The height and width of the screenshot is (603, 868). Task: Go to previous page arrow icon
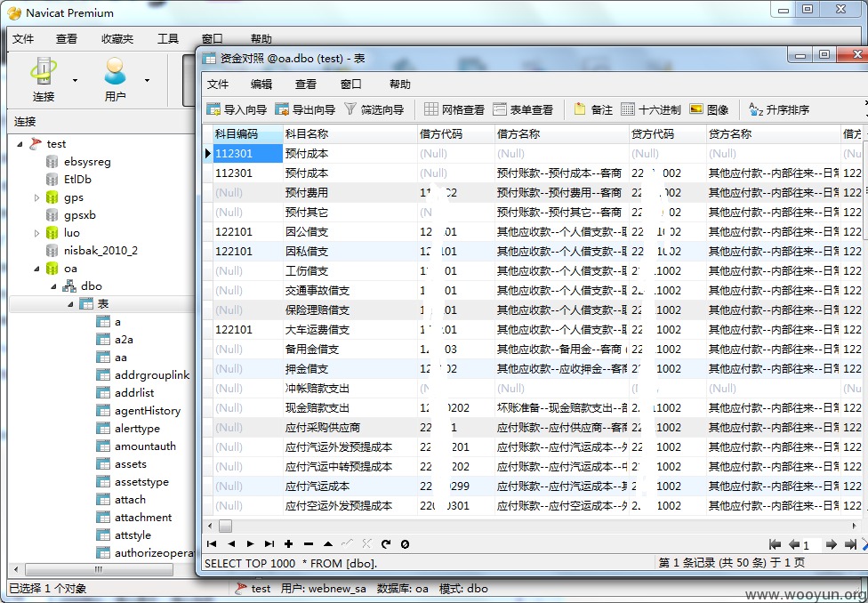[794, 545]
